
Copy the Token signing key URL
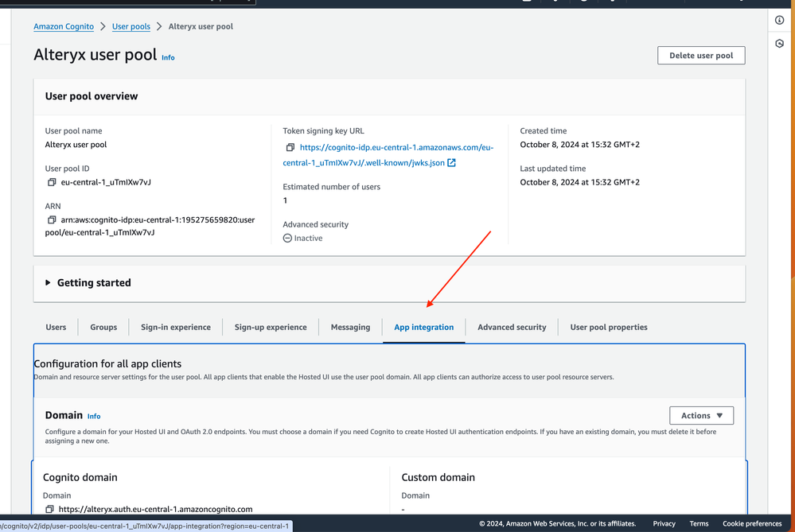290,147
